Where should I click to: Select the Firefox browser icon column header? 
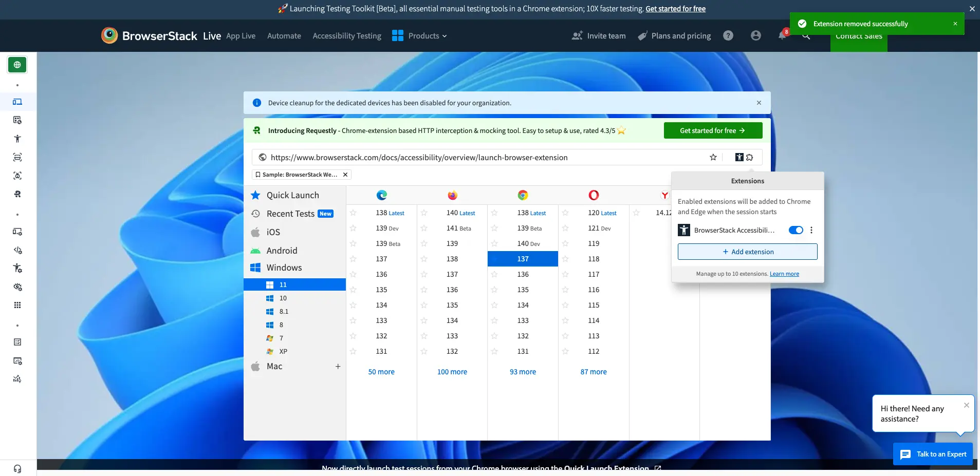pos(452,195)
